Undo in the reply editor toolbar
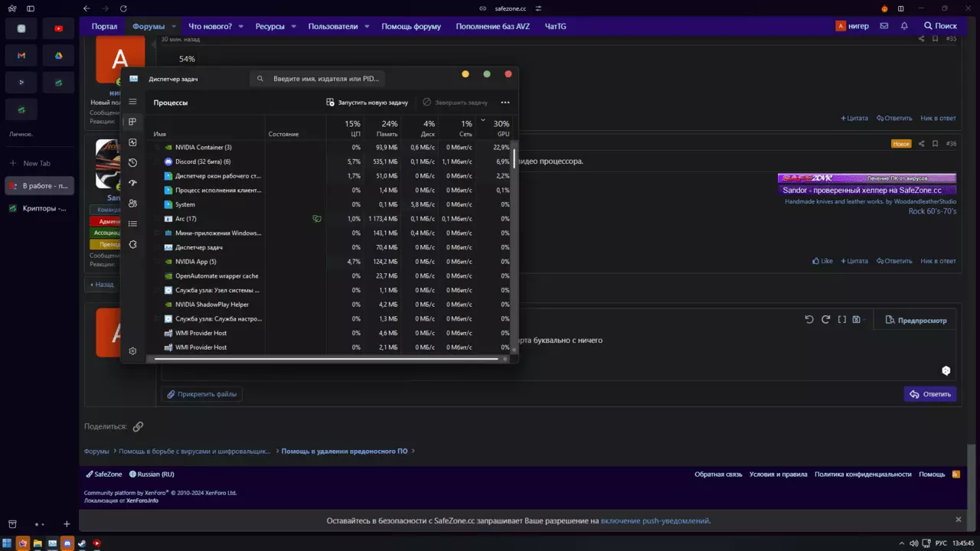This screenshot has height=551, width=980. 809,320
